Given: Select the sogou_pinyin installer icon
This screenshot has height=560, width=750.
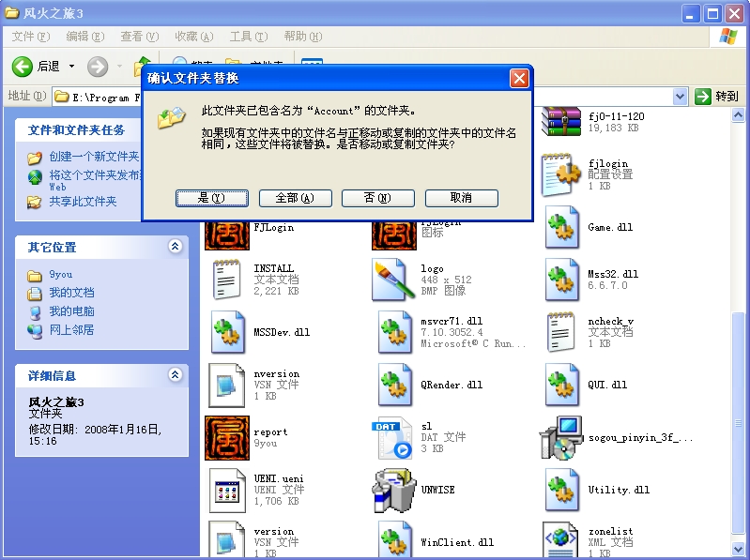Looking at the screenshot, I should (x=560, y=438).
